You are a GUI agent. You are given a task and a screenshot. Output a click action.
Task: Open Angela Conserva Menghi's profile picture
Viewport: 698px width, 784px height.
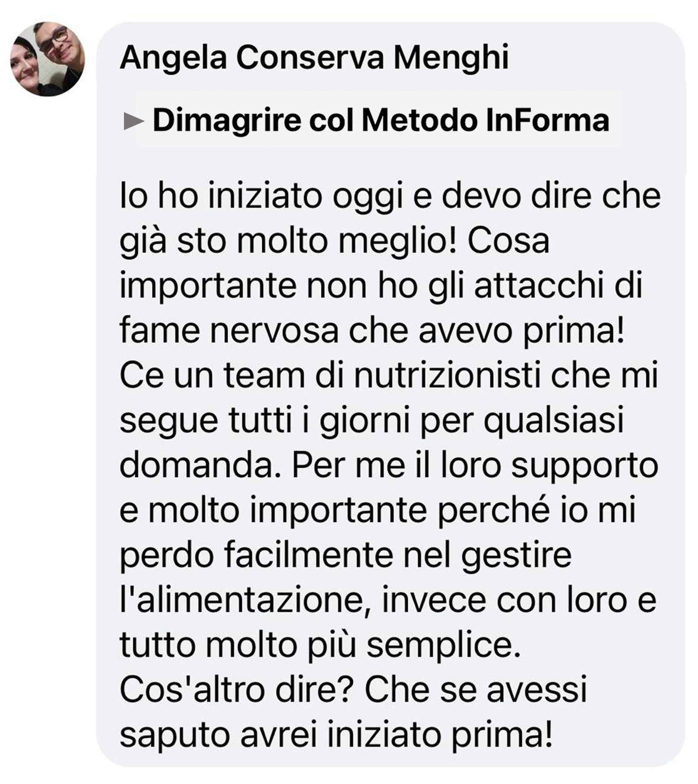(x=48, y=59)
